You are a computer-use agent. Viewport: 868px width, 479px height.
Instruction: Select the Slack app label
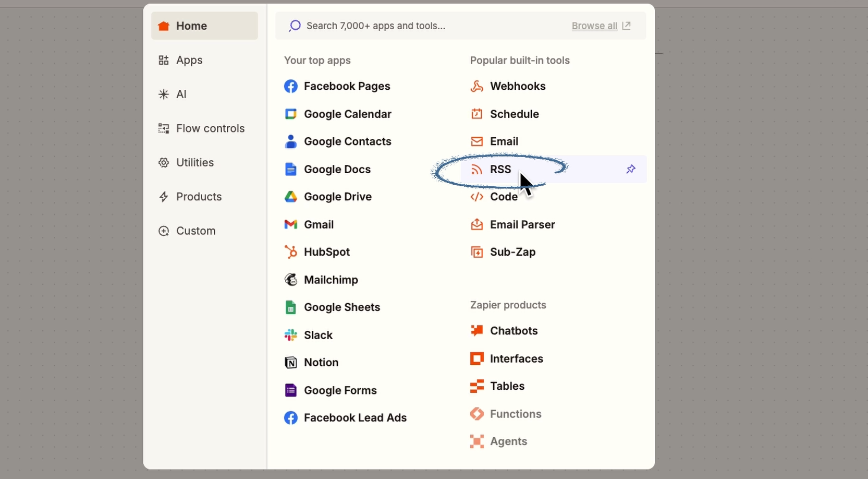coord(319,335)
